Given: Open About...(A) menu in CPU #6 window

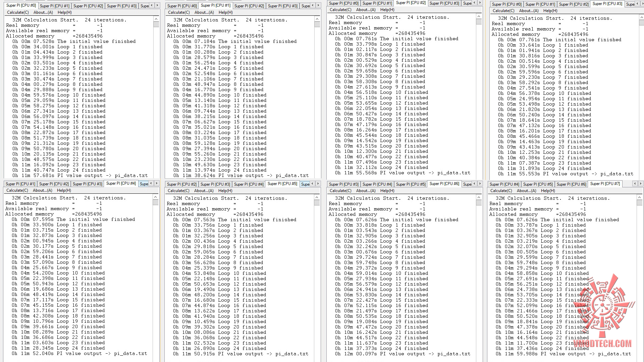Looking at the screenshot, I should click(366, 191).
